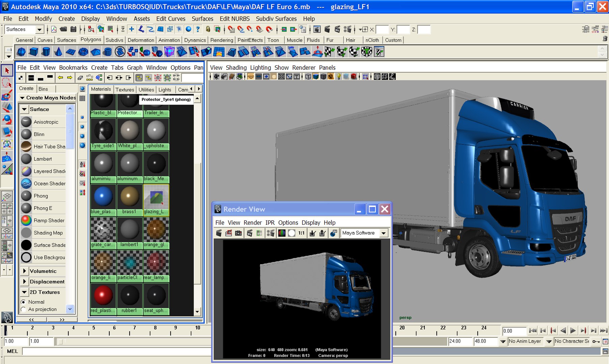
Task: Click the Save scene icon in status line
Action: pos(73,29)
